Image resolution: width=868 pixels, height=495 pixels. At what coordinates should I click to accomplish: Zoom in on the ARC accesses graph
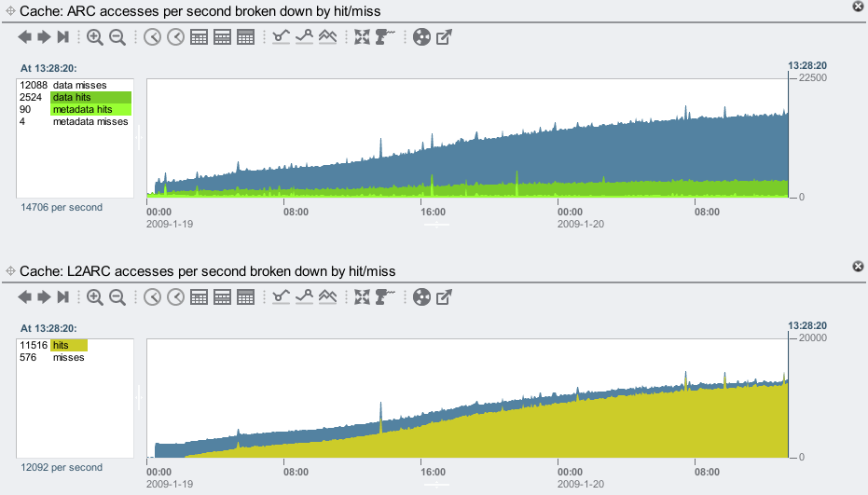pyautogui.click(x=95, y=37)
